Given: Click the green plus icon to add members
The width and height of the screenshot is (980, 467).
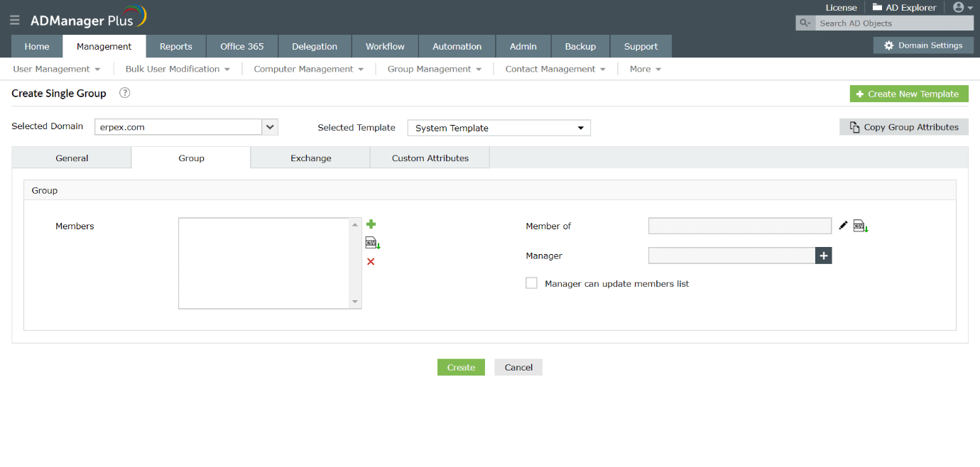Looking at the screenshot, I should (371, 224).
